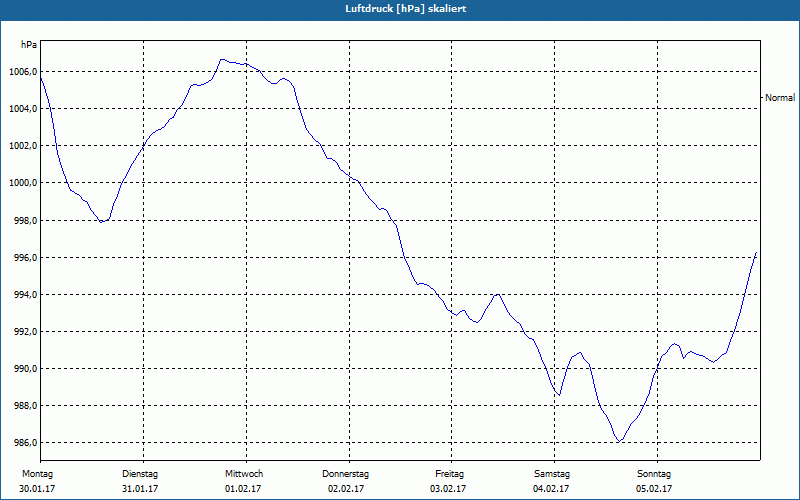
Task: Click the 988,0 axis value
Action: coord(26,406)
